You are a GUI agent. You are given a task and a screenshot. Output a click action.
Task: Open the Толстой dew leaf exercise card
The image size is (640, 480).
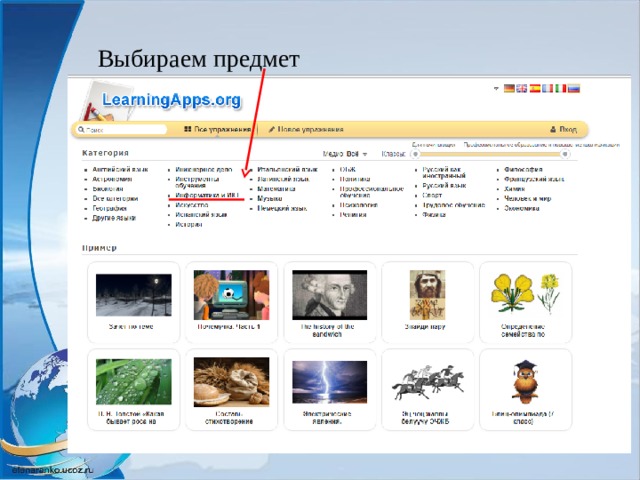(133, 389)
